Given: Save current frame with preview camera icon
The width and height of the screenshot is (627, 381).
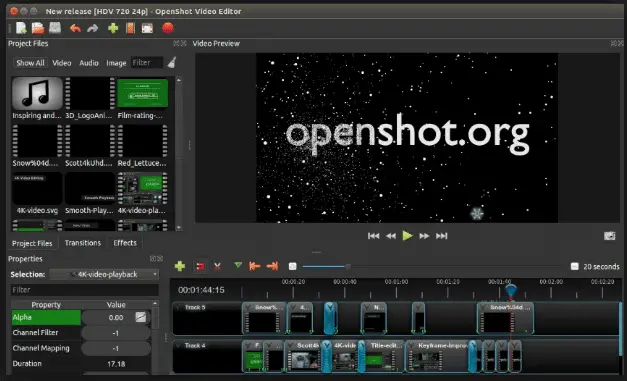Looking at the screenshot, I should click(609, 236).
